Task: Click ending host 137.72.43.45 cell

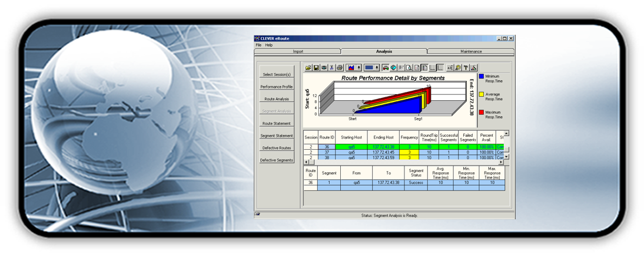Action: tap(383, 152)
